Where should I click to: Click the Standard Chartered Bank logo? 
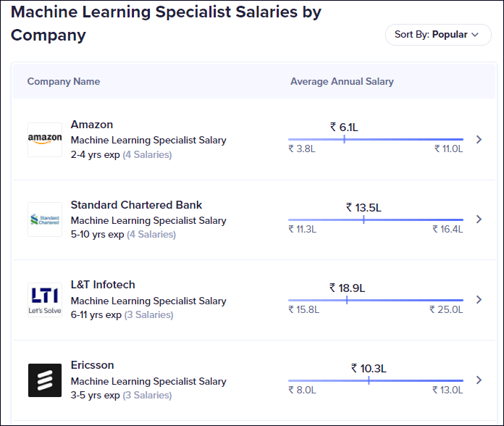pyautogui.click(x=45, y=220)
